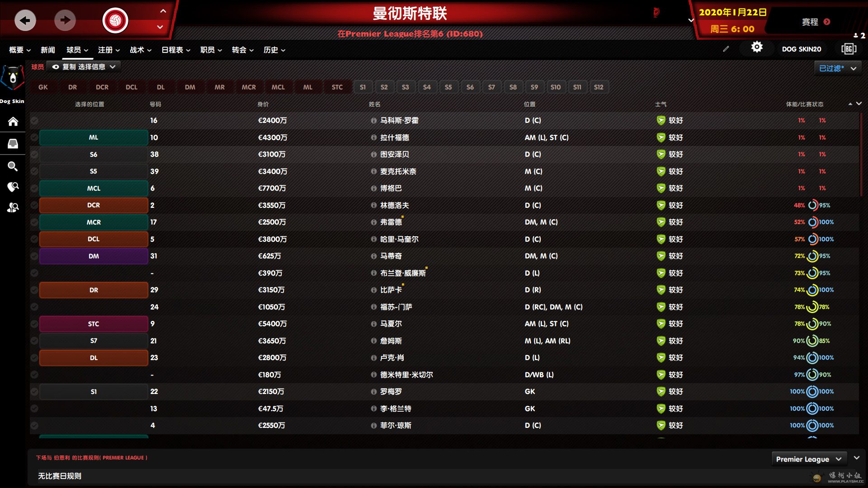Open the home icon in sidebar

[x=13, y=121]
